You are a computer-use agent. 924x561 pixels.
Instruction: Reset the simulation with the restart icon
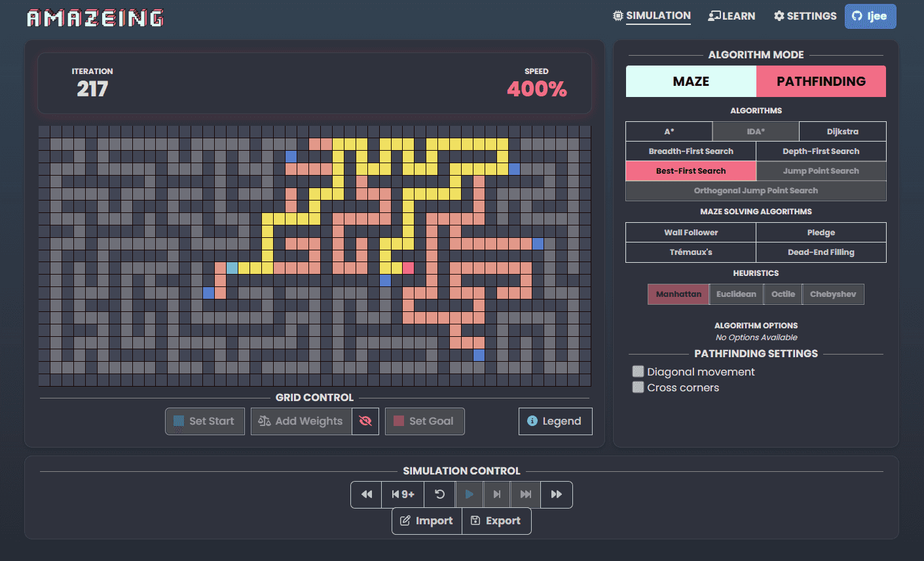click(x=440, y=495)
